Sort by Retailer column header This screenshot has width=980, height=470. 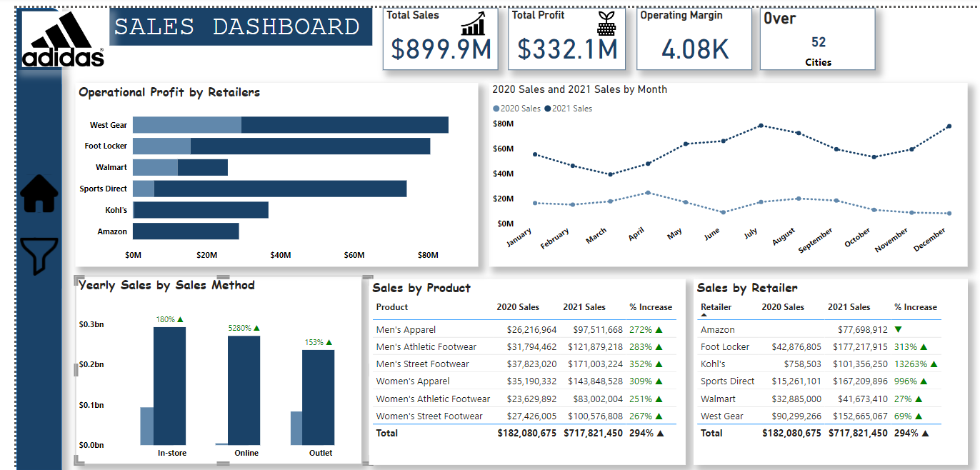pos(716,307)
